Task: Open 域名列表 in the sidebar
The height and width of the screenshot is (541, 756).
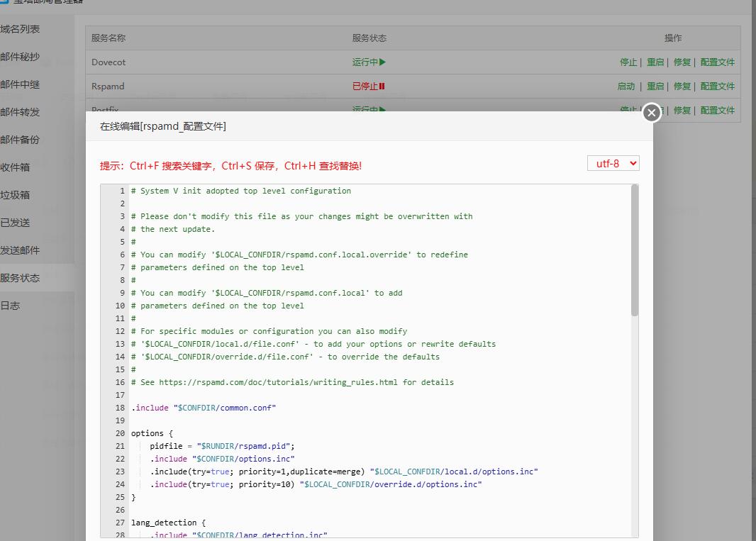Action: tap(21, 29)
